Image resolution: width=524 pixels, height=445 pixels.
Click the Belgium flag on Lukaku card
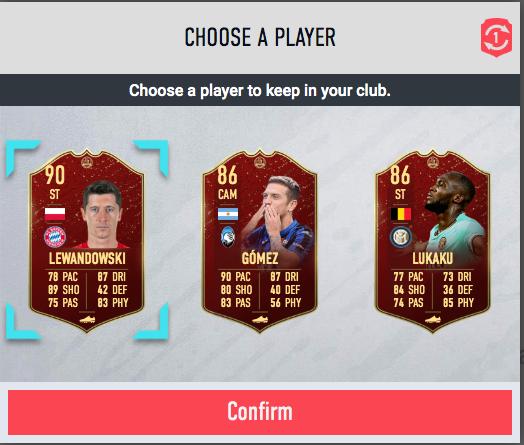tap(401, 214)
